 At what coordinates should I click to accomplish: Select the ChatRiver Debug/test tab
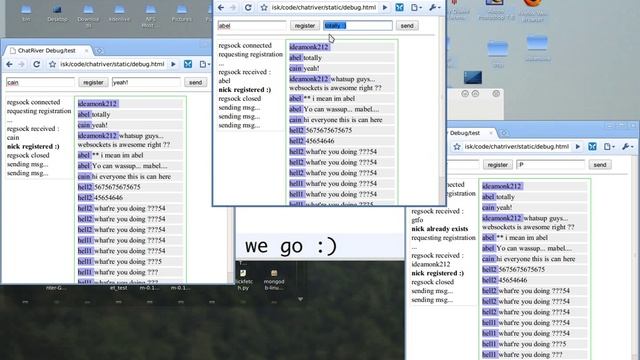[x=47, y=51]
